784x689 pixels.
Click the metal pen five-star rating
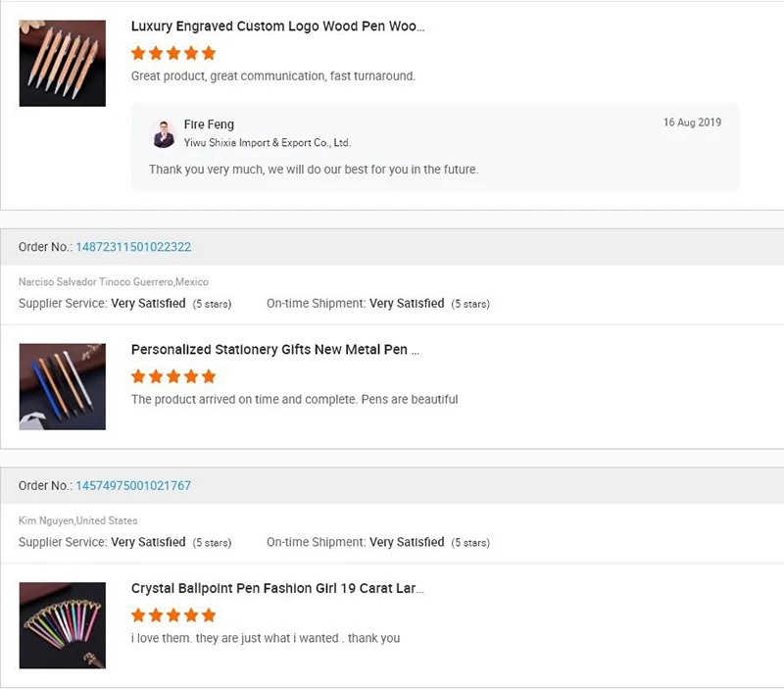(x=173, y=376)
